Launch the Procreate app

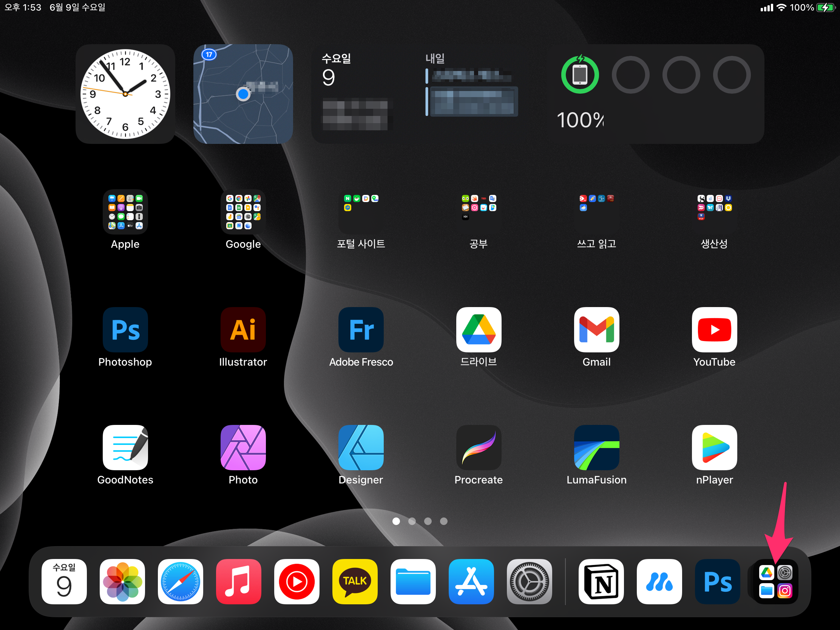pyautogui.click(x=479, y=447)
